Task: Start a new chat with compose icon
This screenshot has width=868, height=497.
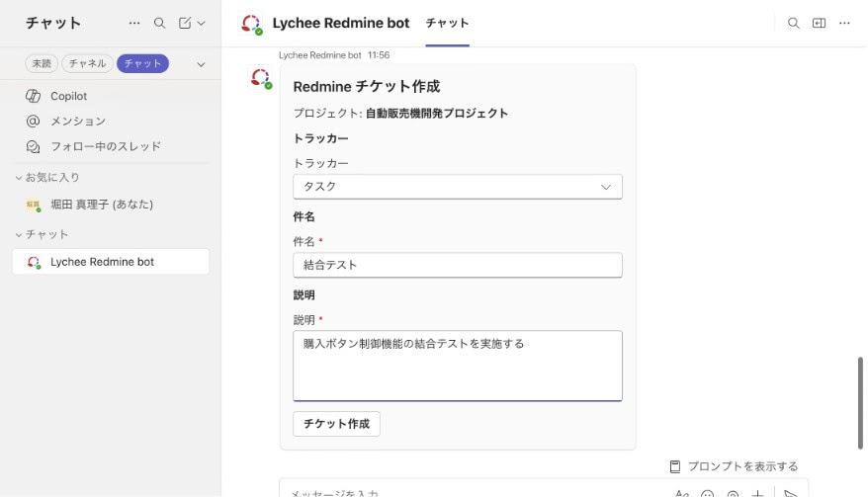Action: coord(185,23)
